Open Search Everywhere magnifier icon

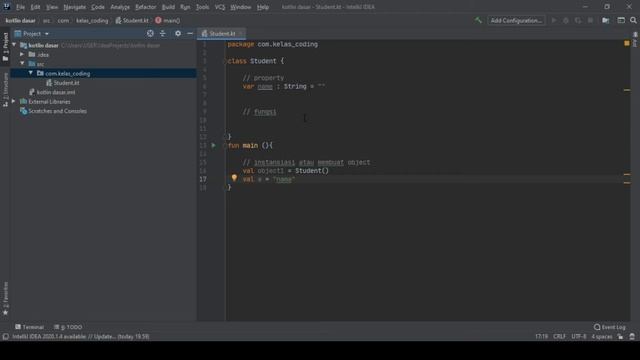click(633, 20)
